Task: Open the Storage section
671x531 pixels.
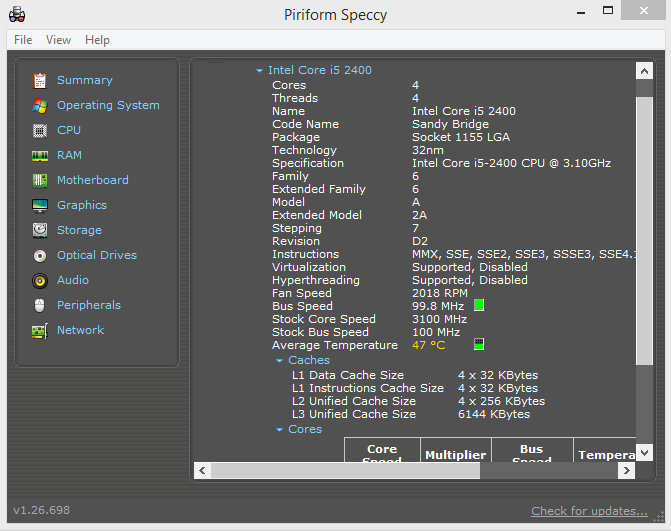Action: click(79, 230)
